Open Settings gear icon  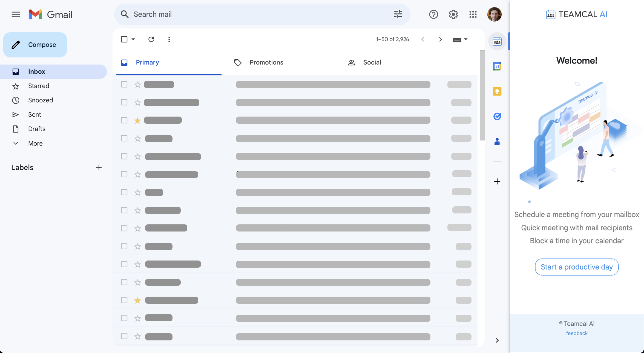click(453, 14)
